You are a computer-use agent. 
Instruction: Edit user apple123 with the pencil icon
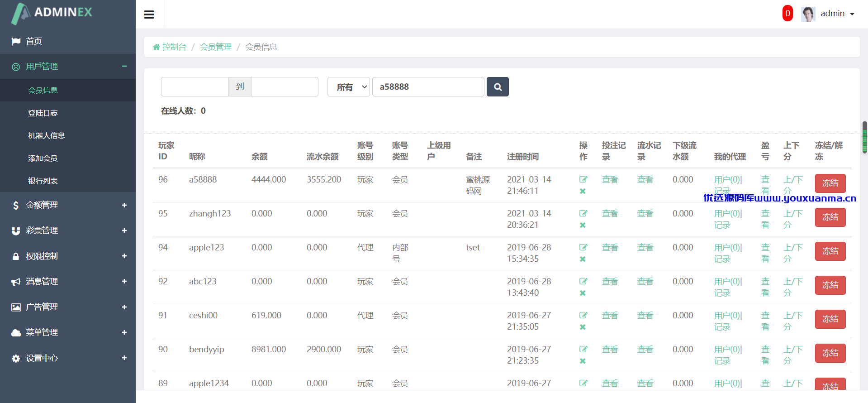coord(583,248)
